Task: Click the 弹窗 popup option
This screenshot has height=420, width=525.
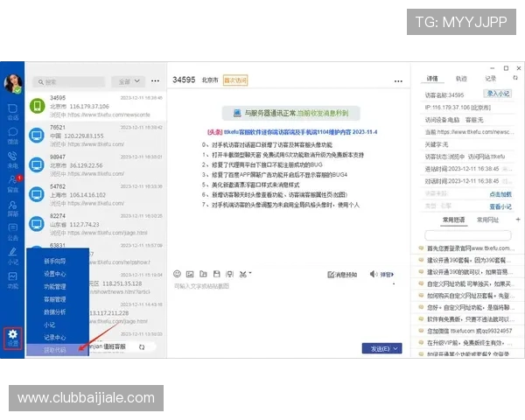Action: (x=387, y=275)
